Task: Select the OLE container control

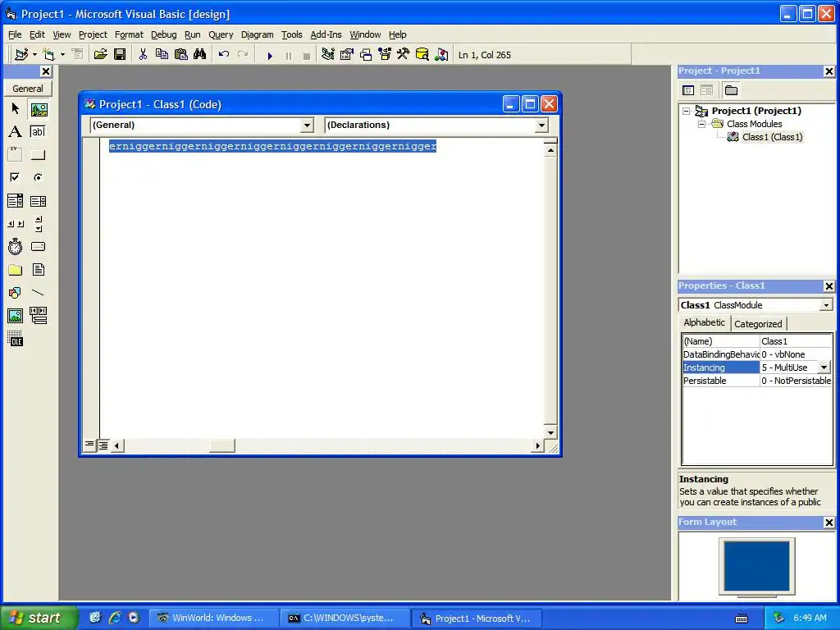Action: coord(15,339)
